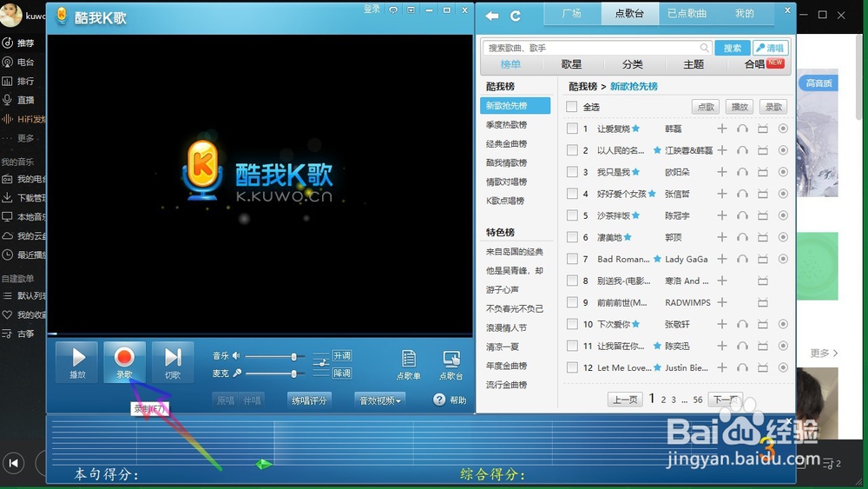Click the 麦克 microphone icon

click(237, 373)
